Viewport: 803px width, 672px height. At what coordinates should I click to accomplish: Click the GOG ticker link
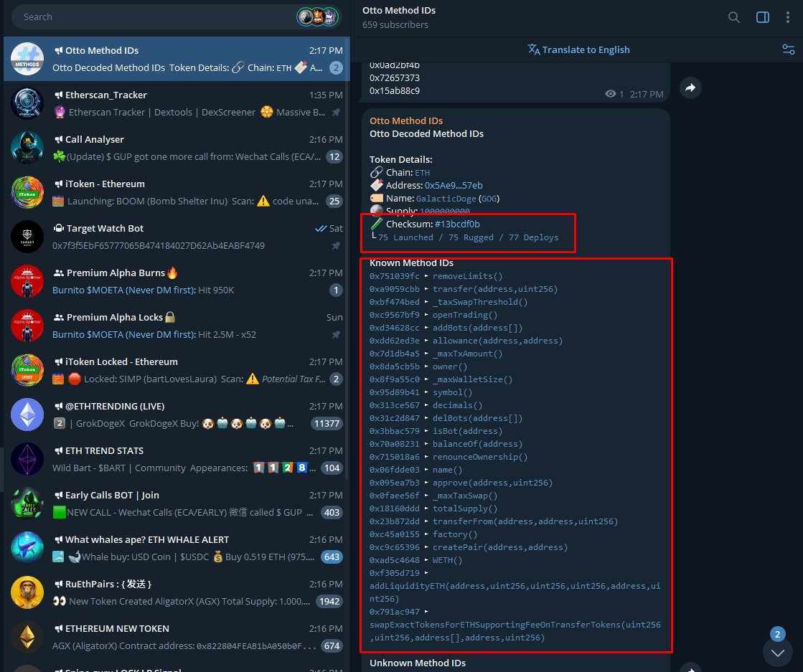489,199
